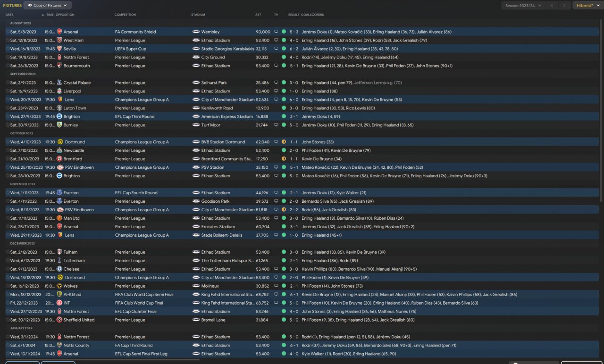Screen dimensions: 604x364
Task: Click the stadium icon beside Wembley
Action: [x=196, y=32]
